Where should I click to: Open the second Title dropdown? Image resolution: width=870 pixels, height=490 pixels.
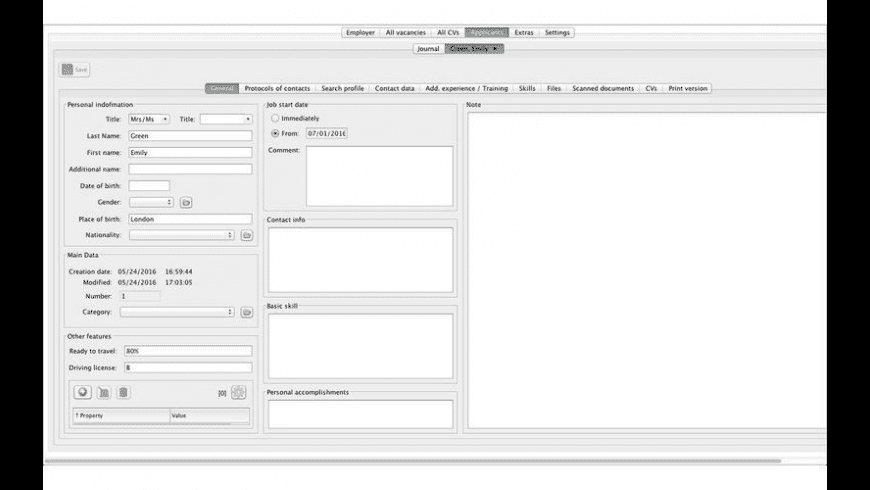click(x=226, y=119)
